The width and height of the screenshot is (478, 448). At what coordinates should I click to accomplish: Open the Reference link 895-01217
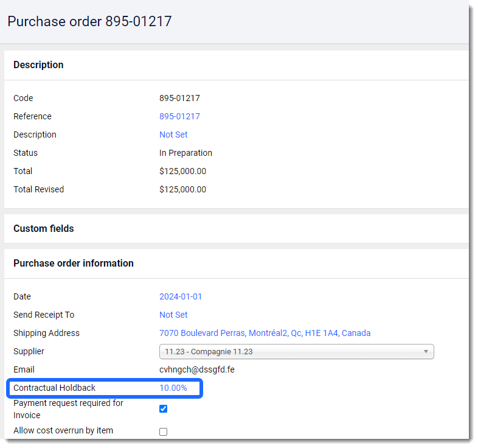click(x=179, y=116)
